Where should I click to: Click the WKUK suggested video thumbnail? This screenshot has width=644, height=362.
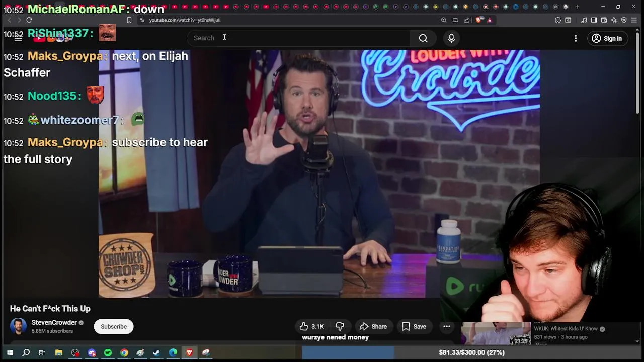pyautogui.click(x=496, y=333)
